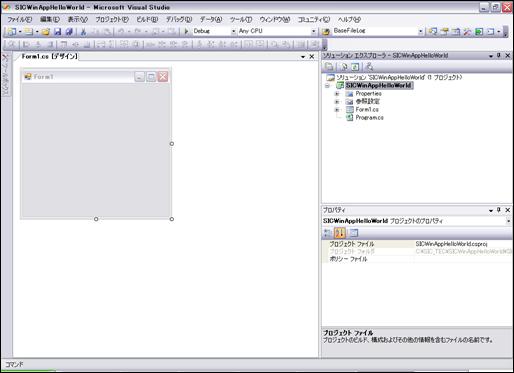Open the Debug configuration dropdown

point(214,31)
